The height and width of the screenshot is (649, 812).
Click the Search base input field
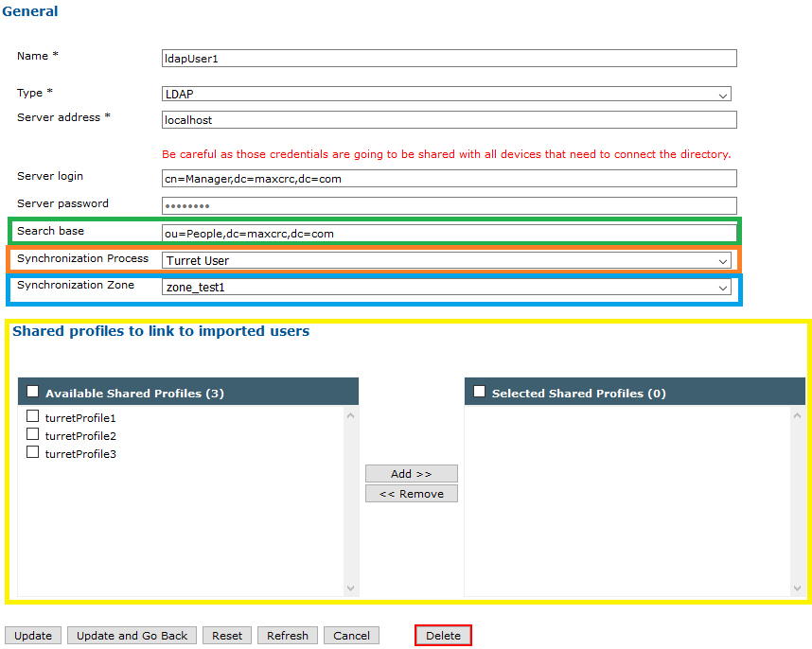[449, 234]
